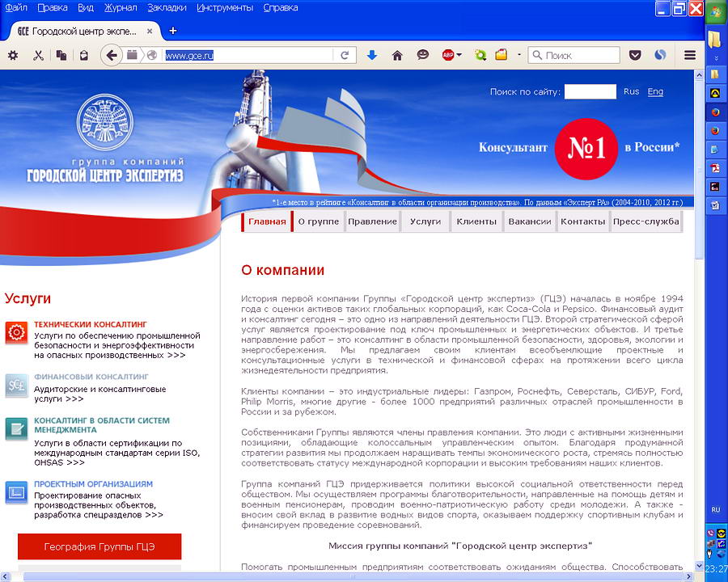728x582 pixels.
Task: Click the Pocket toolbar icon
Action: (x=635, y=55)
